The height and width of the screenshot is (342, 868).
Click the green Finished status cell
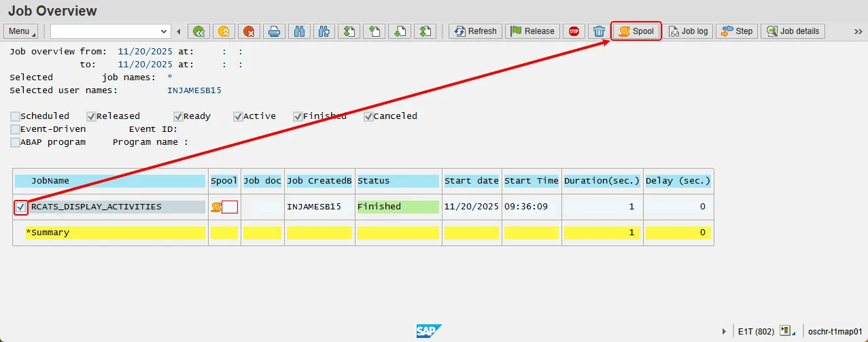tap(398, 207)
